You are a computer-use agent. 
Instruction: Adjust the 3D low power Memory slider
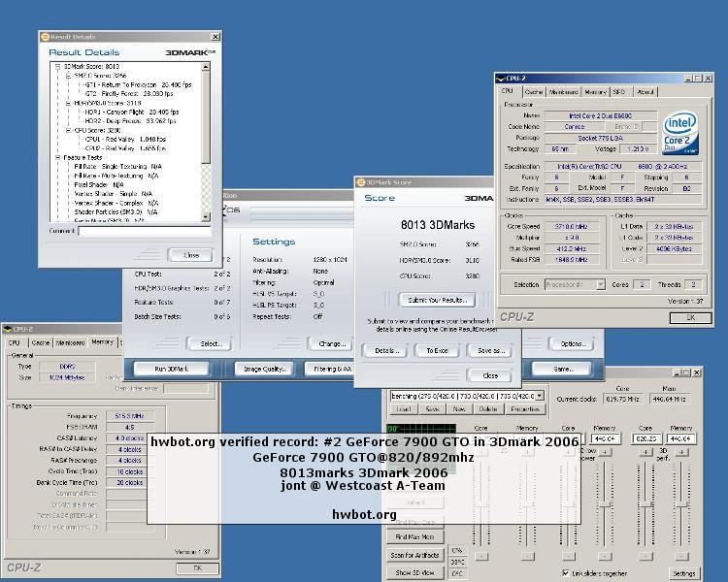point(605,504)
